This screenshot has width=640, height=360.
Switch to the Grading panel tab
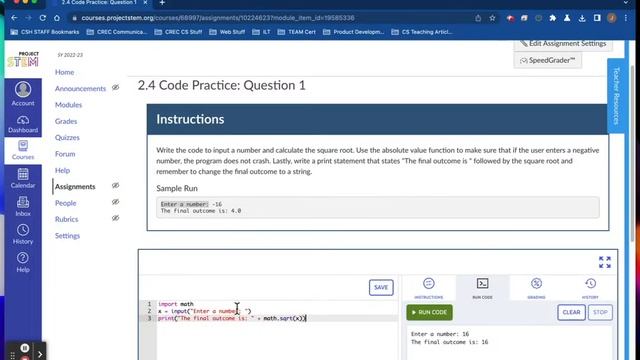coord(536,288)
